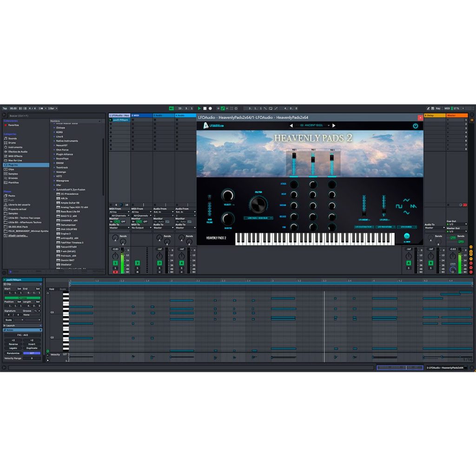Open the Grooves category
Viewport: 476px width, 476px height.
(x=13, y=178)
